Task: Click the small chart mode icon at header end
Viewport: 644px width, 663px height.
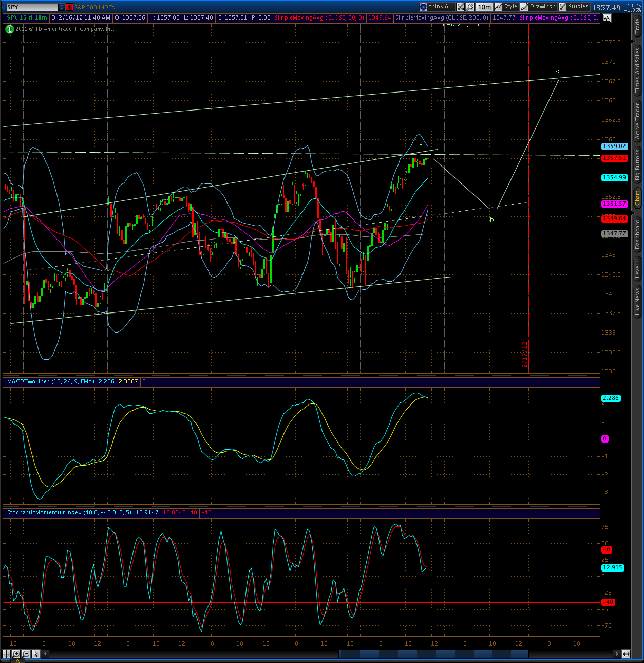Action: point(607,18)
